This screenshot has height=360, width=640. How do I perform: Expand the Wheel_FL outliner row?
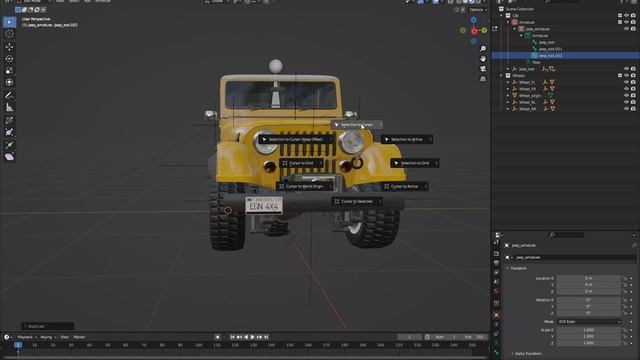pos(508,82)
